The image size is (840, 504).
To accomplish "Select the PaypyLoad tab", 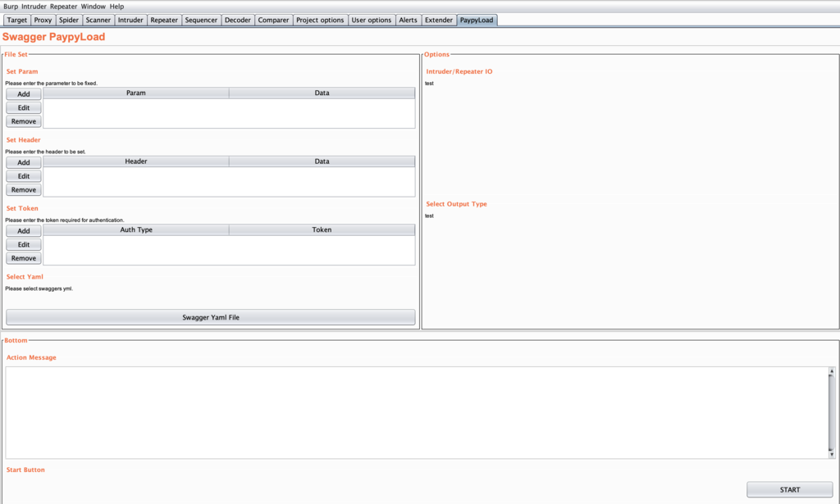I will pyautogui.click(x=477, y=20).
